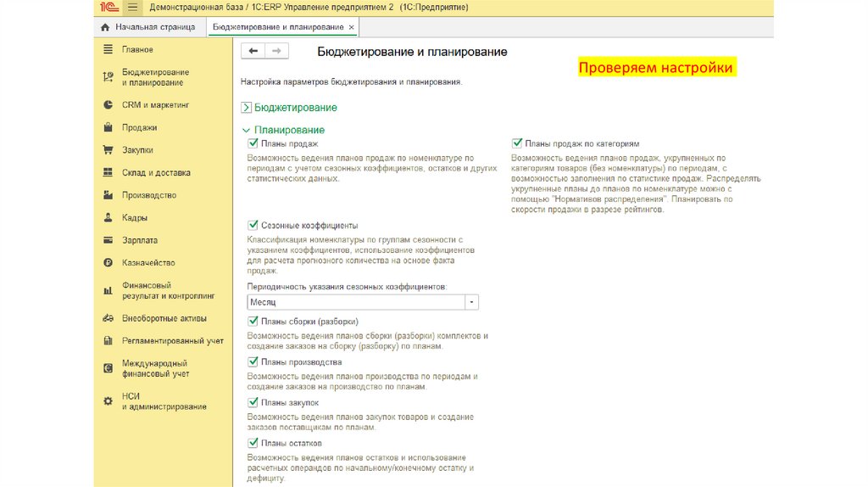
Task: Open the Казначейство section icon
Action: (108, 263)
